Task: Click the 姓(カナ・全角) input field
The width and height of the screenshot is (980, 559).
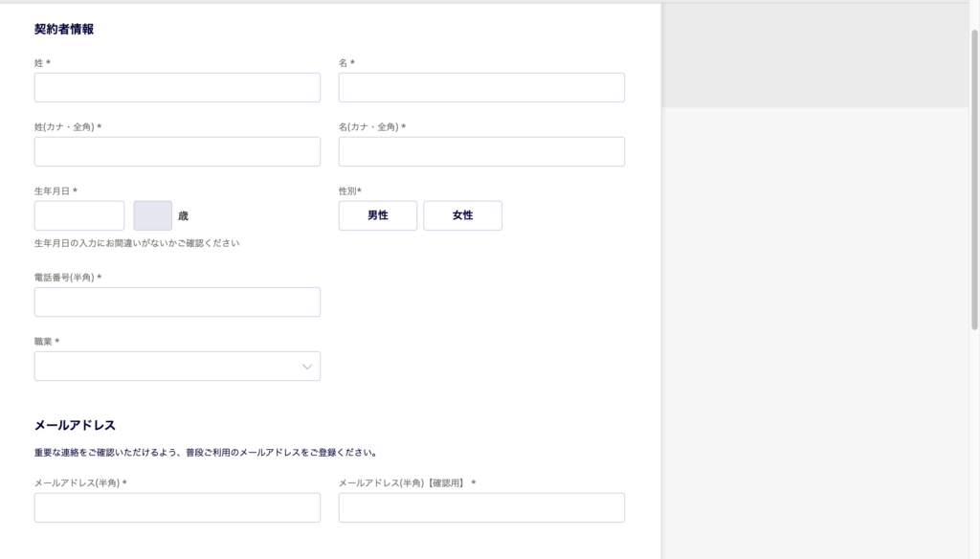Action: (177, 151)
